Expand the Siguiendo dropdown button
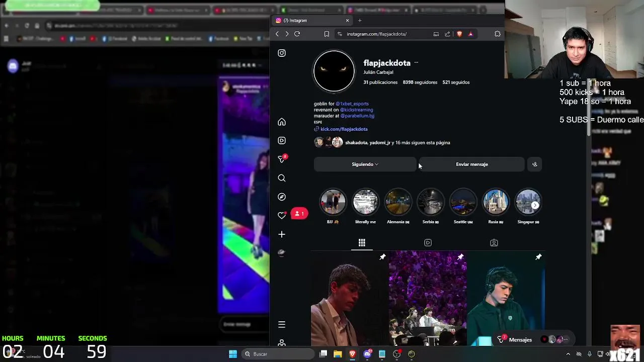644x362 pixels. pyautogui.click(x=365, y=164)
